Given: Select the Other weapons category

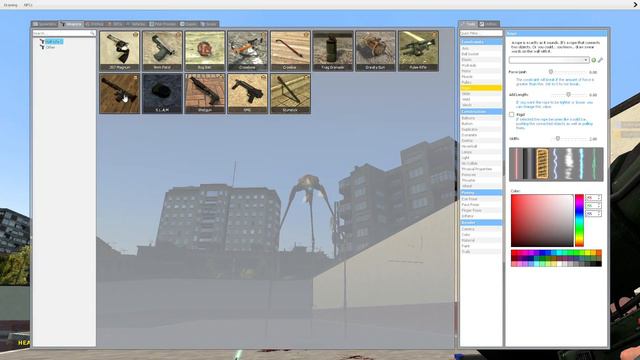Looking at the screenshot, I should 50,47.
